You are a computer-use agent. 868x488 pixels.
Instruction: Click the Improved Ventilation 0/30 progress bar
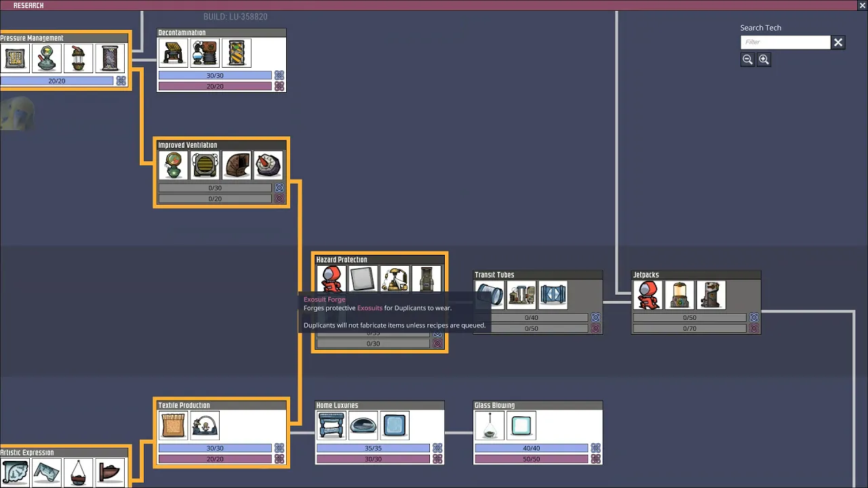click(x=215, y=188)
